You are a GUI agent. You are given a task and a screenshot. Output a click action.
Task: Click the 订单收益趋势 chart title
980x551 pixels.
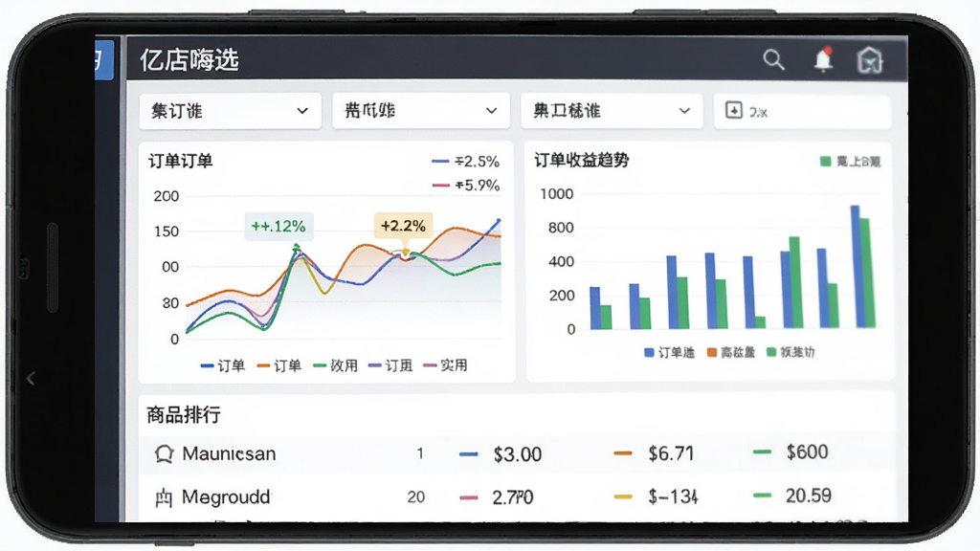point(581,161)
